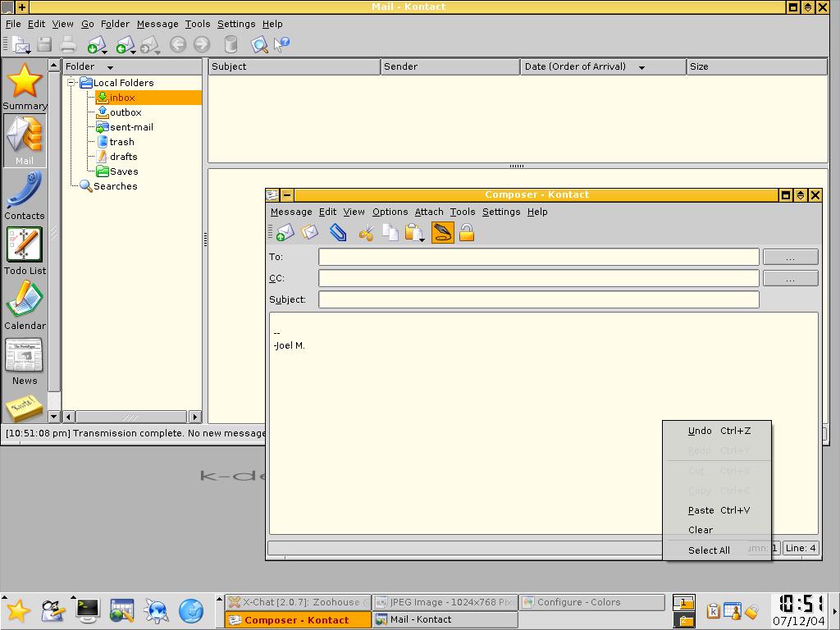Image resolution: width=840 pixels, height=630 pixels.
Task: Open Notes via yellow sticky icon
Action: (x=24, y=409)
